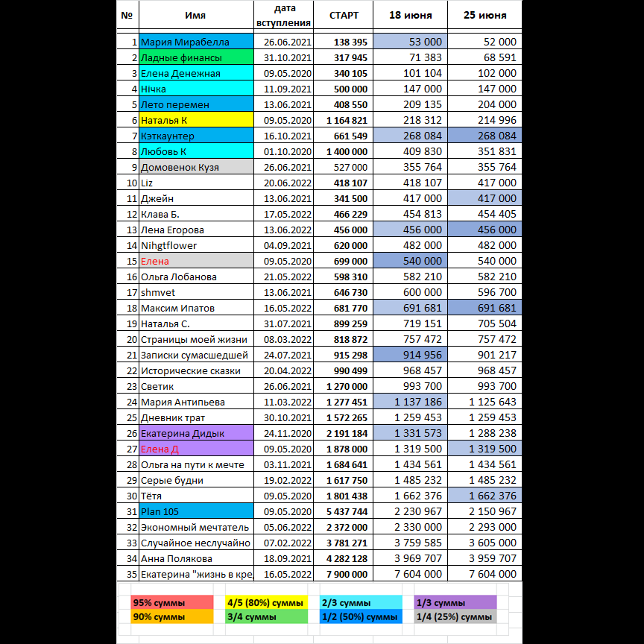Click the cell 'Лето перемен'
This screenshot has width=644, height=644.
click(196, 104)
